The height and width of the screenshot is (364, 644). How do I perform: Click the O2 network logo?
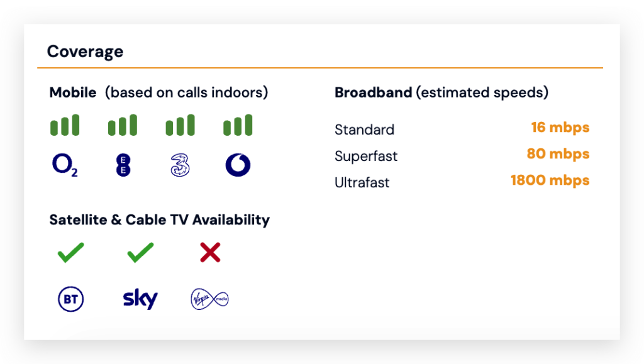click(65, 165)
